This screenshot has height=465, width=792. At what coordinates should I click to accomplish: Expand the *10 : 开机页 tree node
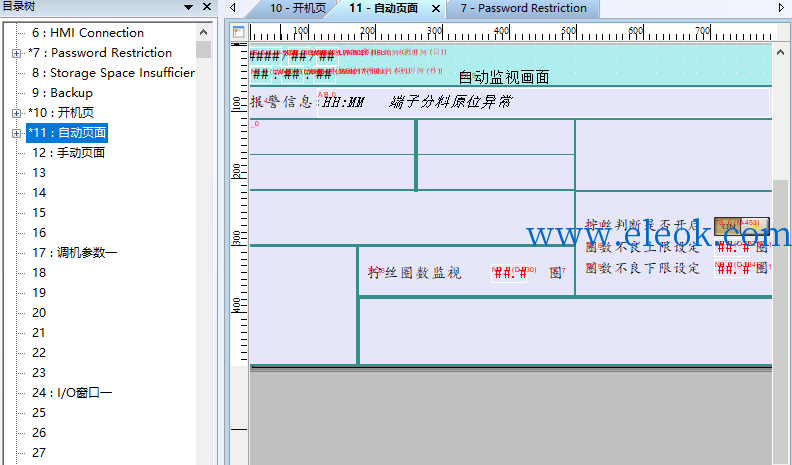click(x=16, y=113)
